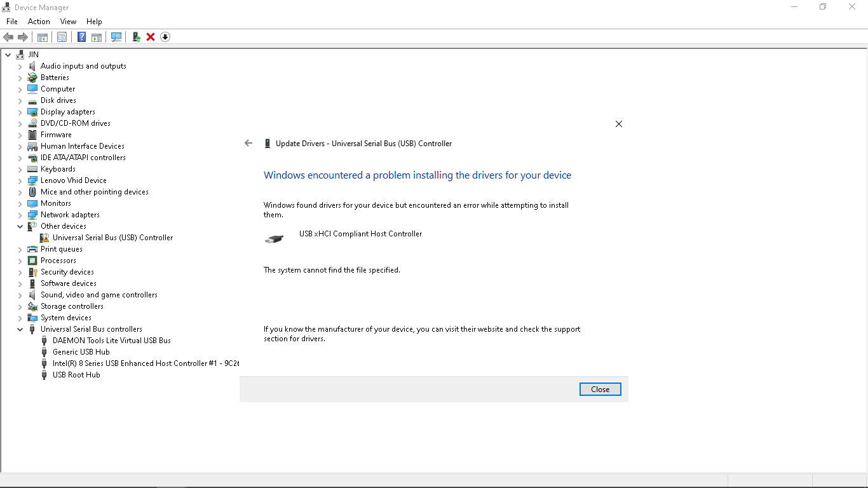
Task: Click the Show/Hide Action Pane toolbar icon
Action: 97,37
